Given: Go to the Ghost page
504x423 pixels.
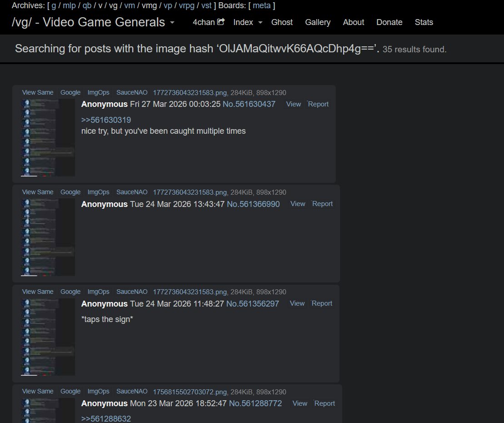Looking at the screenshot, I should (282, 22).
